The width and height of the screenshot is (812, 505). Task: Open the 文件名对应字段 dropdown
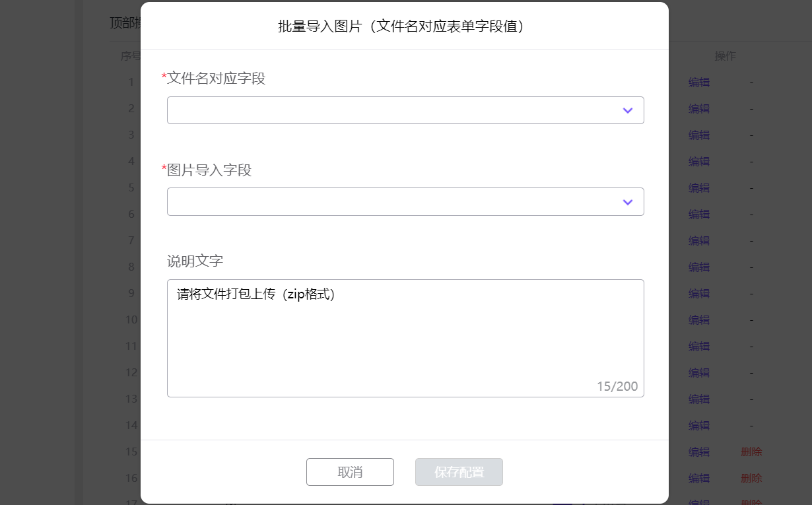[405, 110]
